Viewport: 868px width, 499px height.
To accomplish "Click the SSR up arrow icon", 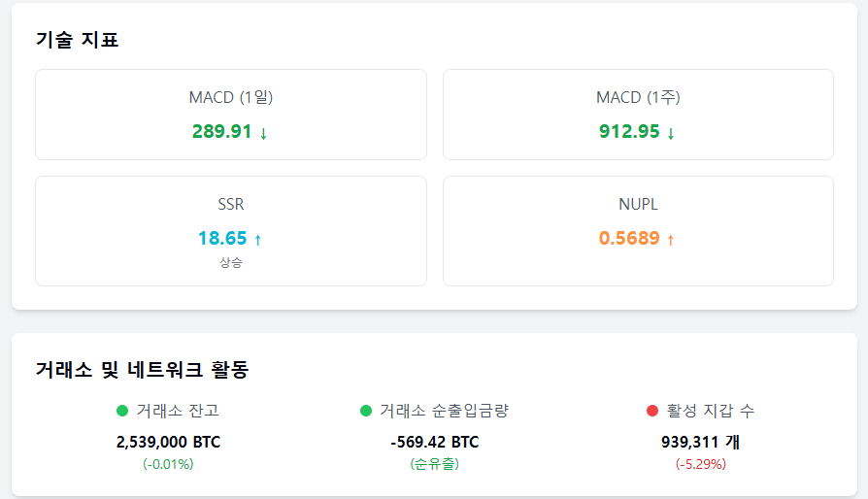I will 257,240.
